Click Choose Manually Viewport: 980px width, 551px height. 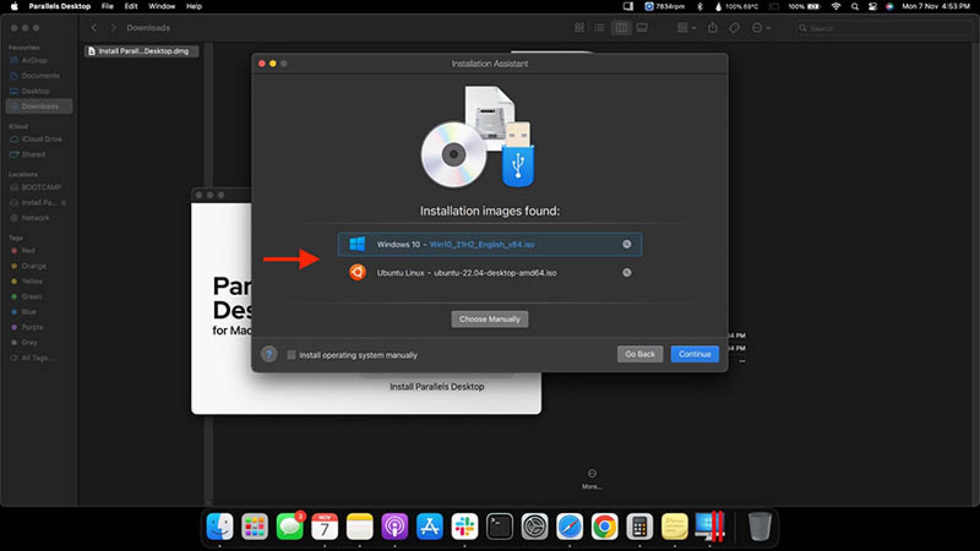(490, 319)
